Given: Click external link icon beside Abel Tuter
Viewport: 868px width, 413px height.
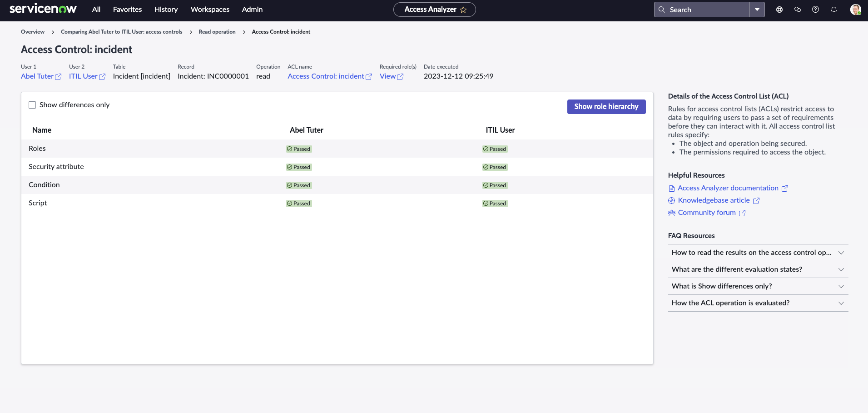Looking at the screenshot, I should tap(58, 77).
